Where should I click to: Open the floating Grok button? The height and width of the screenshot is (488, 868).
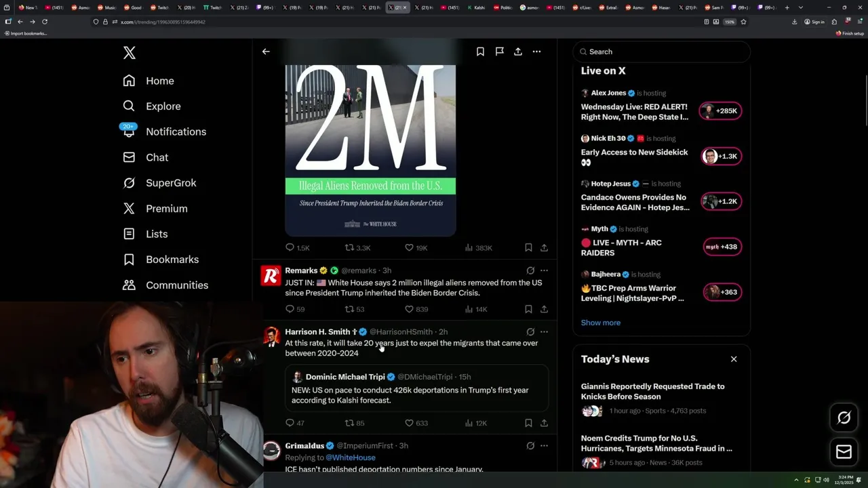tap(844, 418)
